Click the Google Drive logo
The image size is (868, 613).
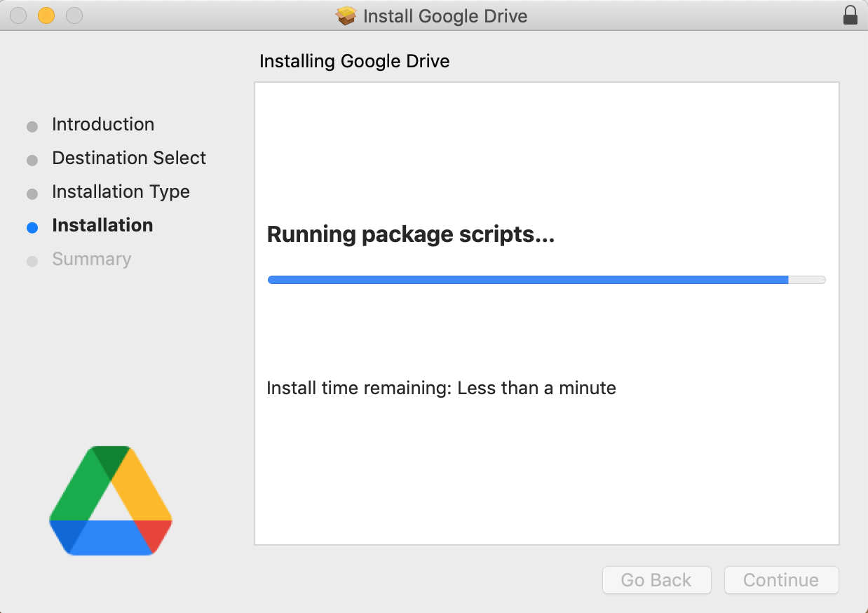(x=111, y=500)
